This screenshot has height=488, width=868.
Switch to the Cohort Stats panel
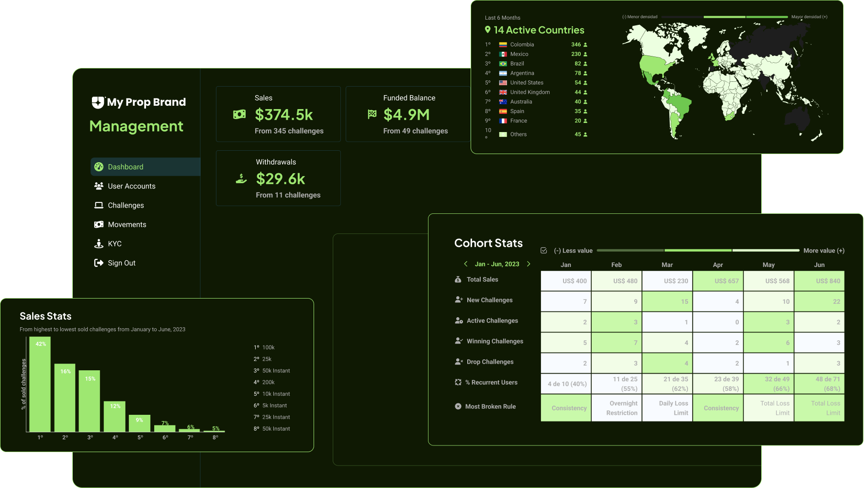(488, 243)
